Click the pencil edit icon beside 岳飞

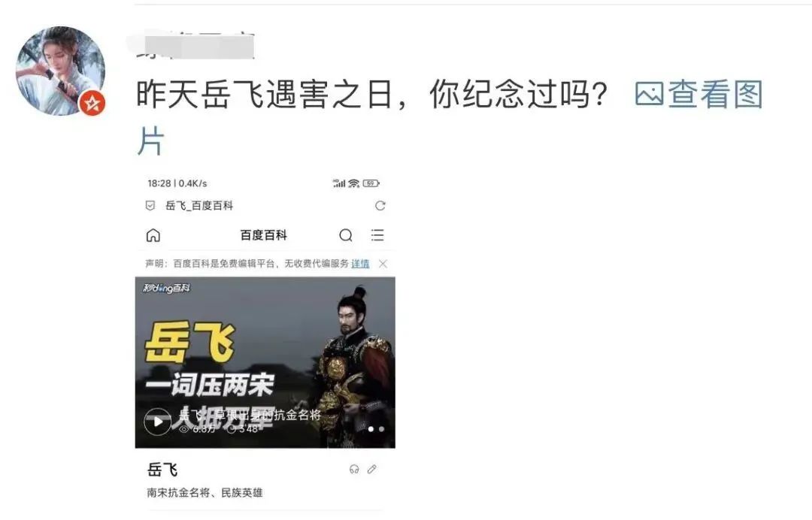click(372, 470)
